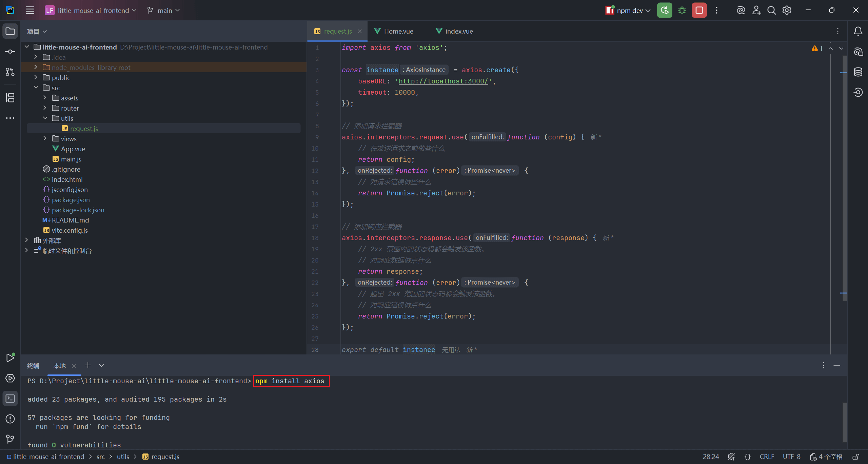Toggle the Terminal tool window button
868x464 pixels.
10,399
